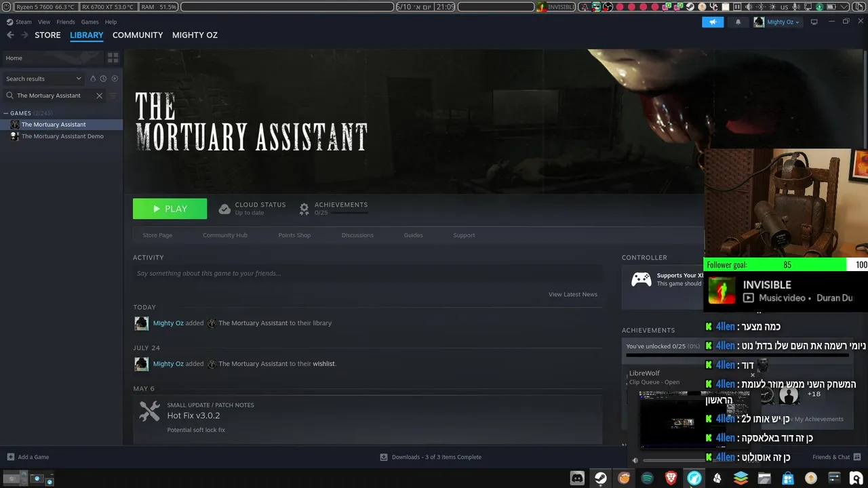The height and width of the screenshot is (488, 868).
Task: Click the library search field
Action: [54, 96]
